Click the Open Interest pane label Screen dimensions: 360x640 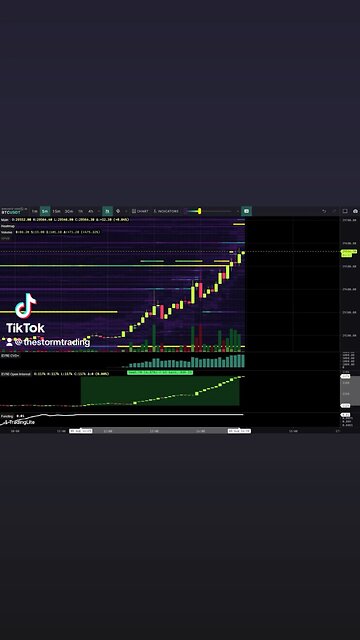(16, 374)
